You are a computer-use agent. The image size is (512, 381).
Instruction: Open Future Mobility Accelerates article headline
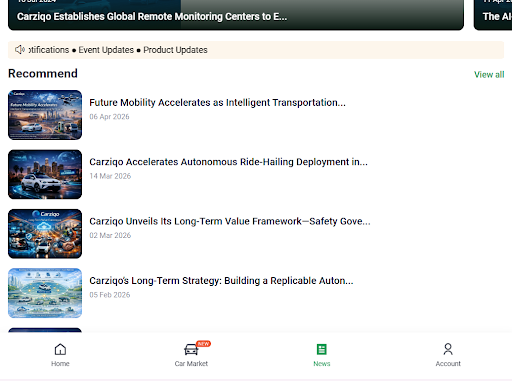click(x=217, y=102)
